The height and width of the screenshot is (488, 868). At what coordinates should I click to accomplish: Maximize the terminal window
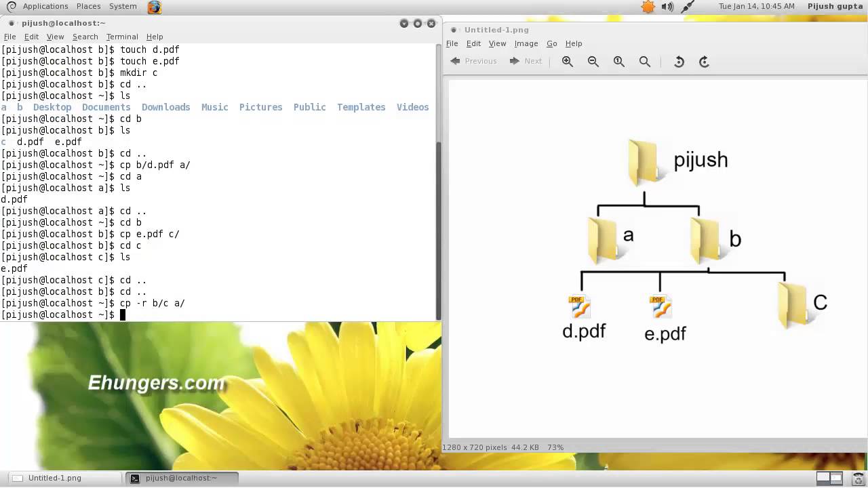(418, 23)
